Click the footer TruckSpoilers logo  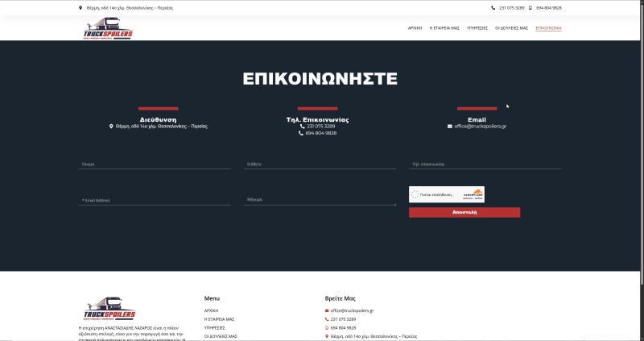click(x=109, y=309)
